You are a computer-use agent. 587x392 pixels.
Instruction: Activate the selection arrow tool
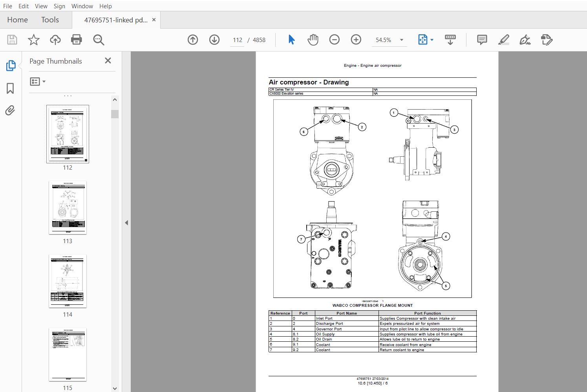pyautogui.click(x=291, y=40)
